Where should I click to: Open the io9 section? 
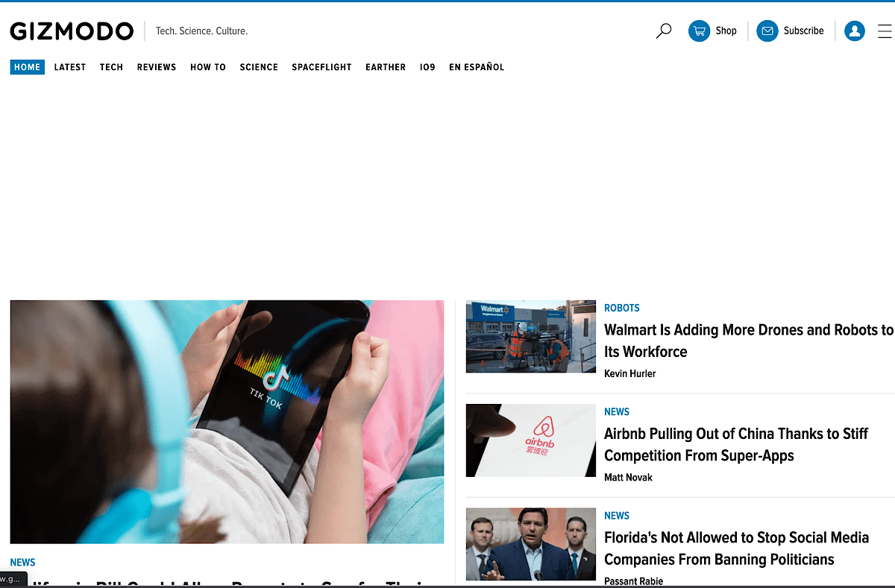click(427, 67)
